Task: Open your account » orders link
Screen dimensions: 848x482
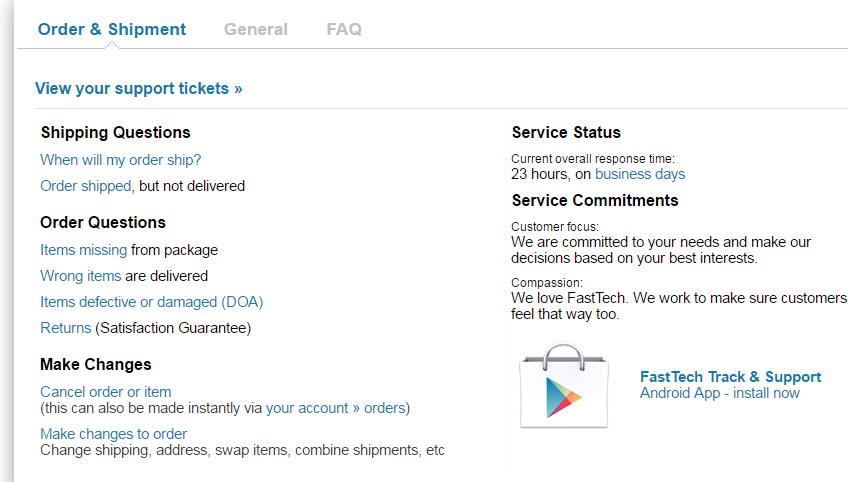Action: [335, 408]
